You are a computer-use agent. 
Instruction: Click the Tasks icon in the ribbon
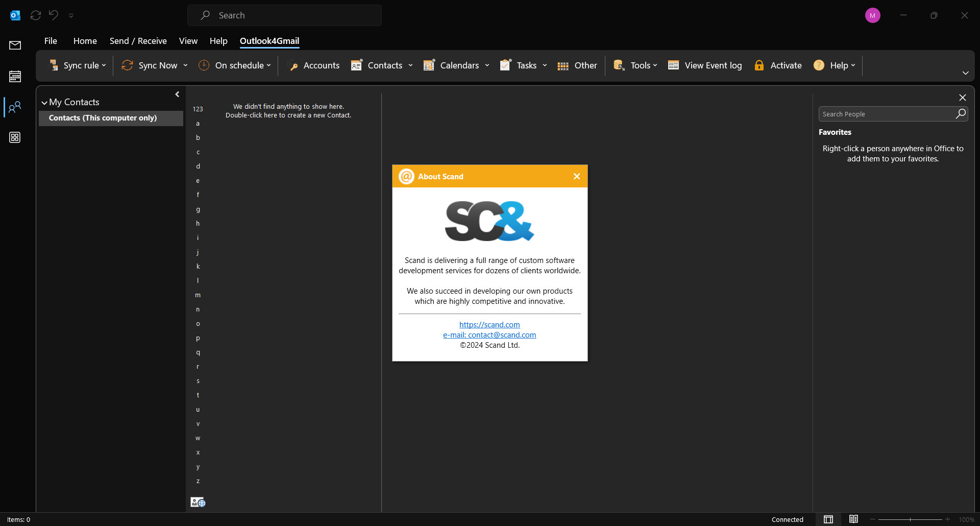pyautogui.click(x=505, y=65)
